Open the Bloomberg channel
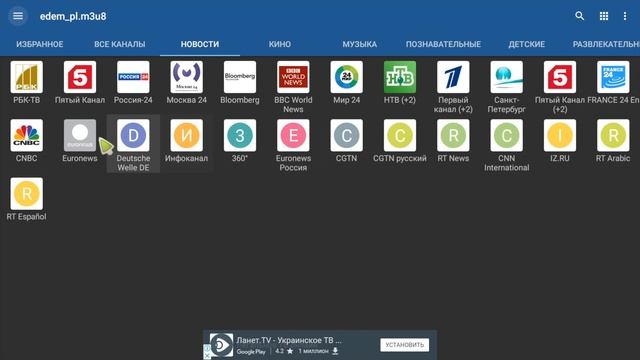 (240, 77)
